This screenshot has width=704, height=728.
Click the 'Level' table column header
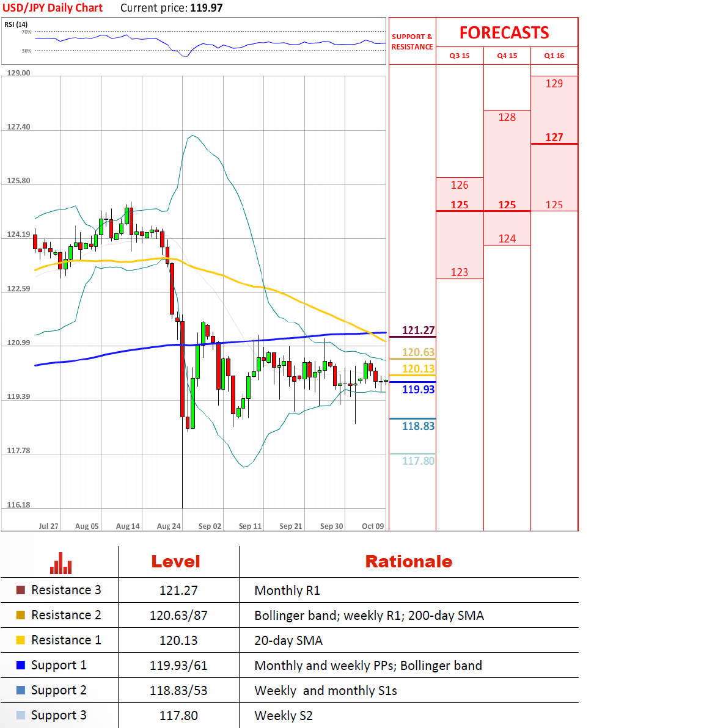[175, 562]
